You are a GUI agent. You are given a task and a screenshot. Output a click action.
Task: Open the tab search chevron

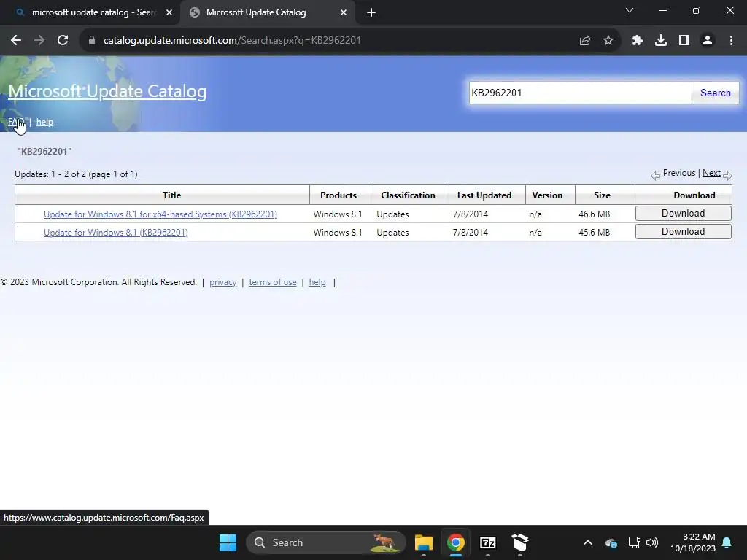(x=630, y=10)
